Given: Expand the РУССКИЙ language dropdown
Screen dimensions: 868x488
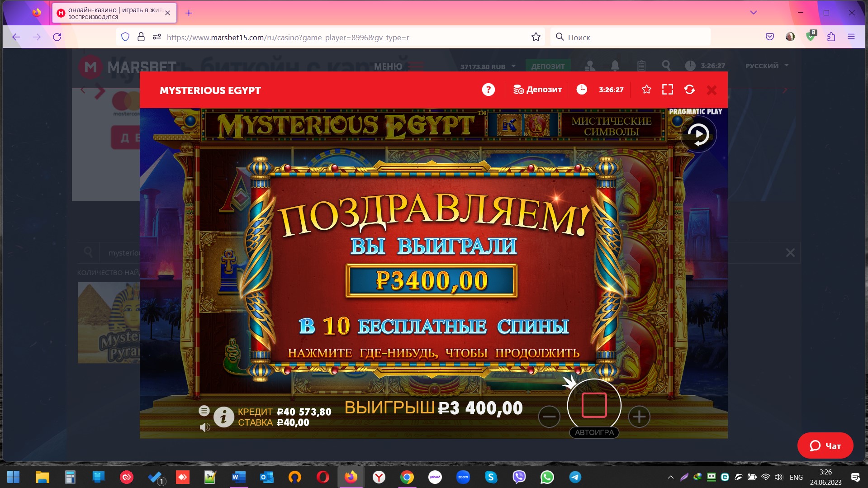Looking at the screenshot, I should click(767, 66).
